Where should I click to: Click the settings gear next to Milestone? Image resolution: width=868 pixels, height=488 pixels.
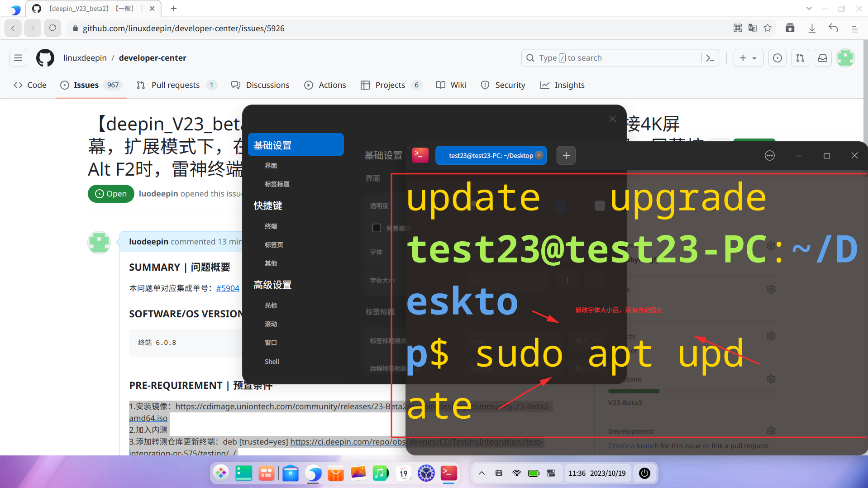click(x=771, y=379)
